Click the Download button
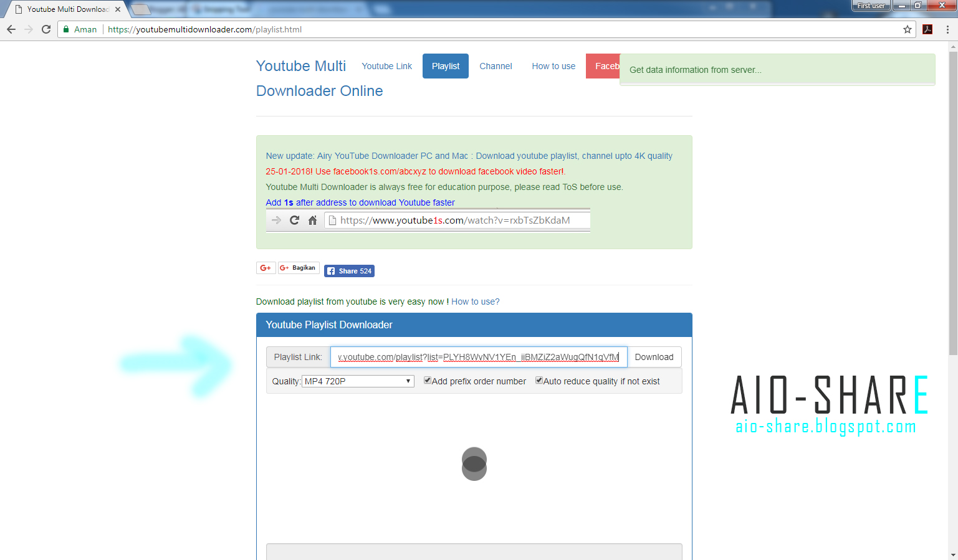The width and height of the screenshot is (958, 560). pos(654,356)
